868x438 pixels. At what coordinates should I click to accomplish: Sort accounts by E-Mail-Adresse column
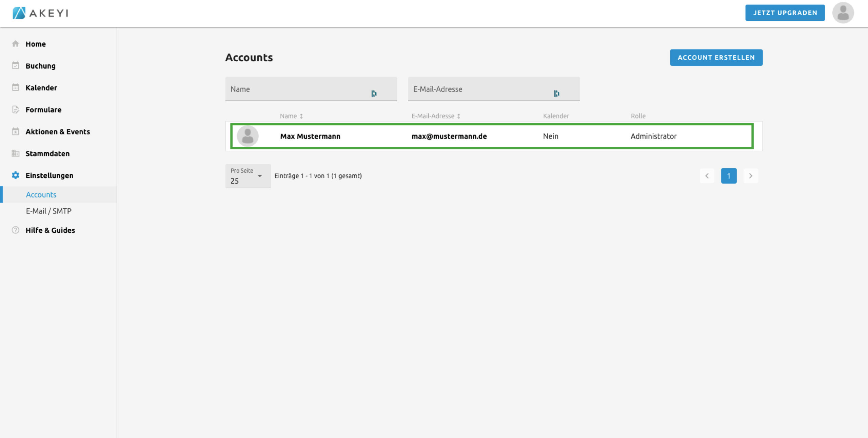click(436, 116)
